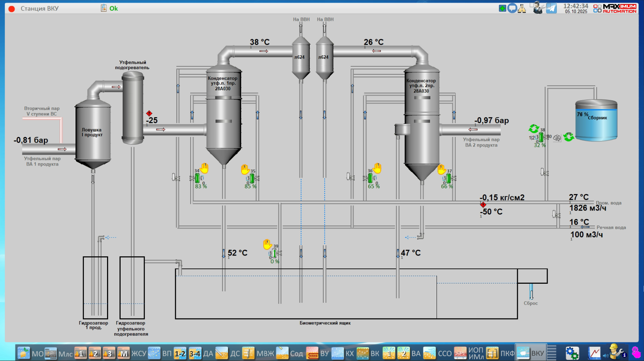Open the striped list menu button
This screenshot has height=361, width=644.
[x=552, y=353]
